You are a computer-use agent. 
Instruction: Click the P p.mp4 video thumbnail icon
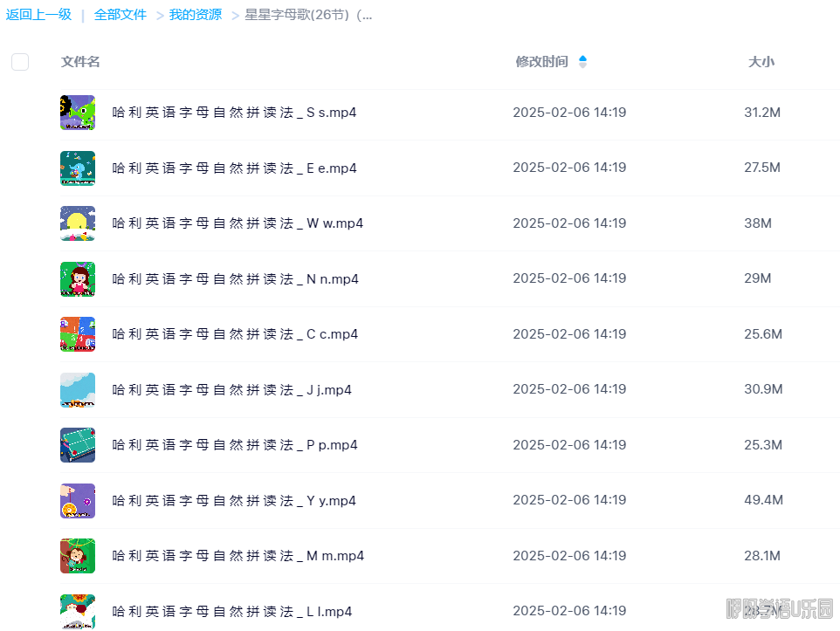pos(78,445)
